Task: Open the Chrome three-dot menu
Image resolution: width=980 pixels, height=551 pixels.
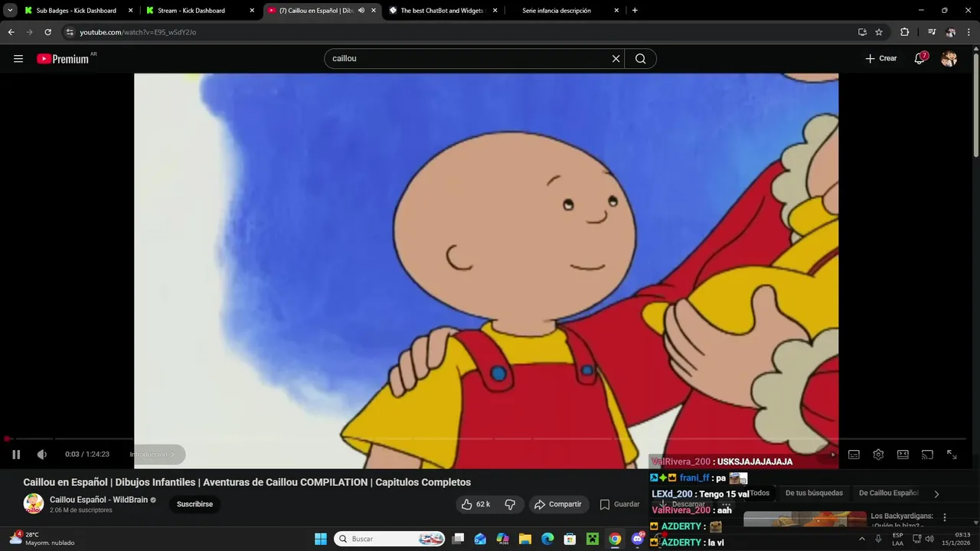Action: point(969,32)
